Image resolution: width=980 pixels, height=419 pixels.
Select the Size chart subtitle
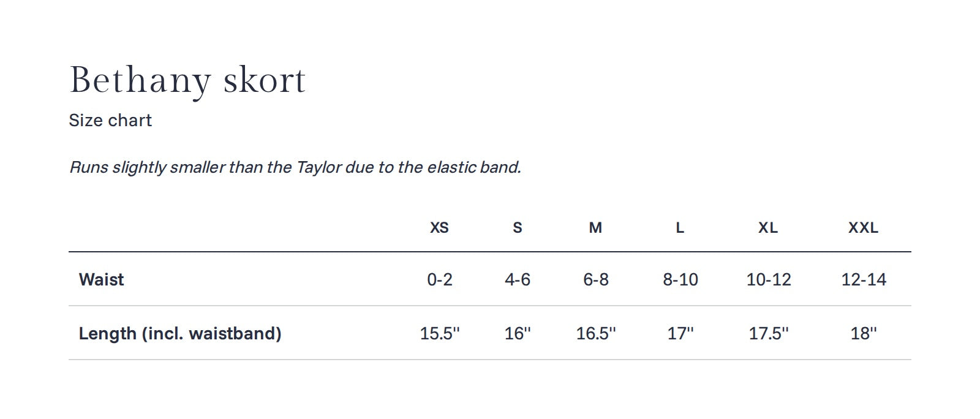click(110, 120)
